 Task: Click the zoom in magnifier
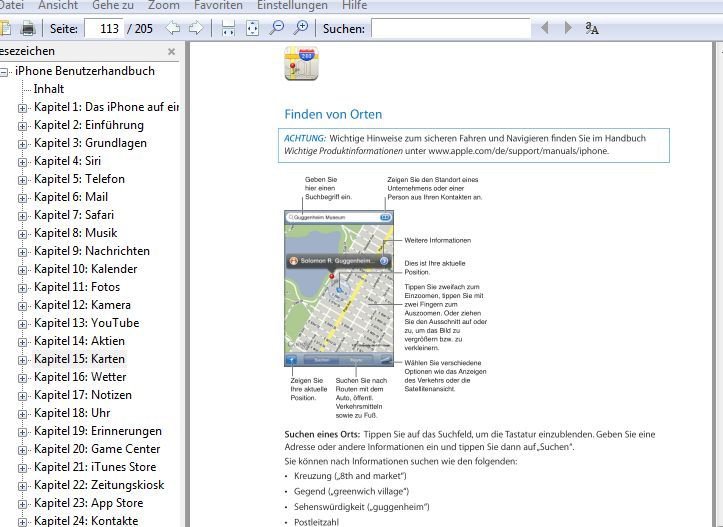301,28
